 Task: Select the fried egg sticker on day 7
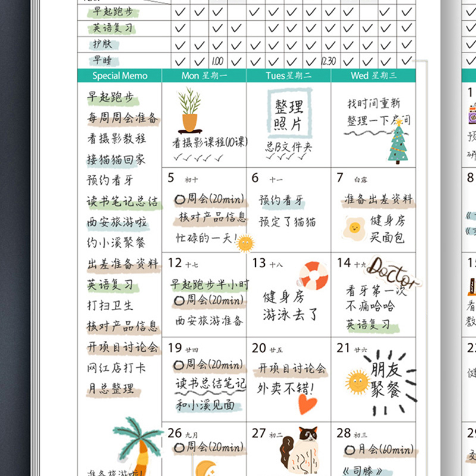coord(353,228)
